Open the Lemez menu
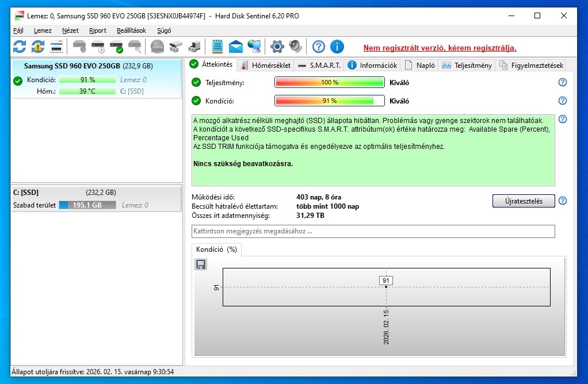The width and height of the screenshot is (588, 384). tap(43, 30)
